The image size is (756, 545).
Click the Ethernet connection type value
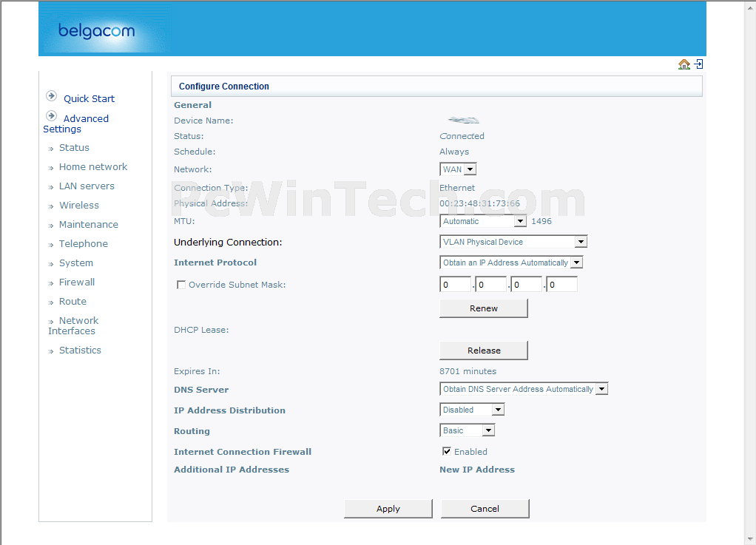coord(457,188)
